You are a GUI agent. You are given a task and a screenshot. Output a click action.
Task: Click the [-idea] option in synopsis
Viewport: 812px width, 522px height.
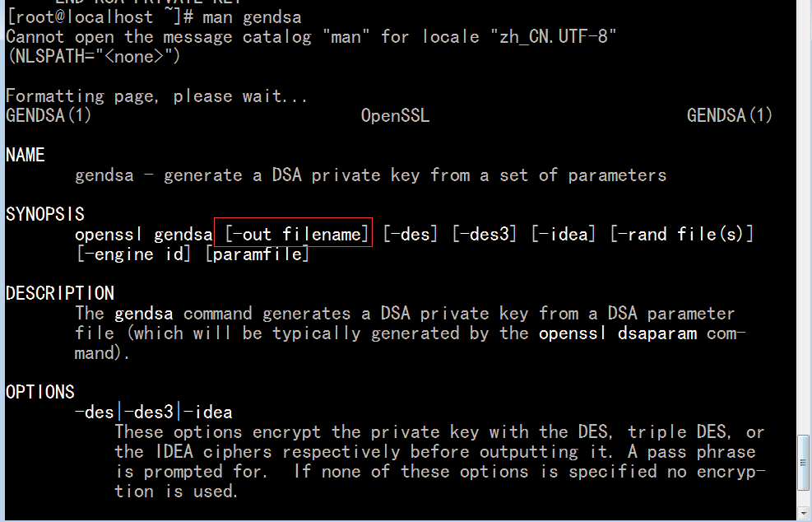coord(564,235)
